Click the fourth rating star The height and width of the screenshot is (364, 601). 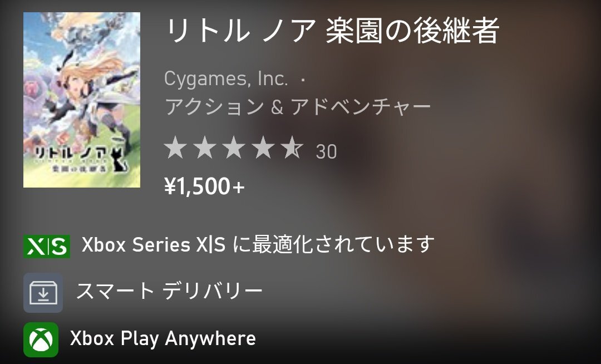(263, 147)
